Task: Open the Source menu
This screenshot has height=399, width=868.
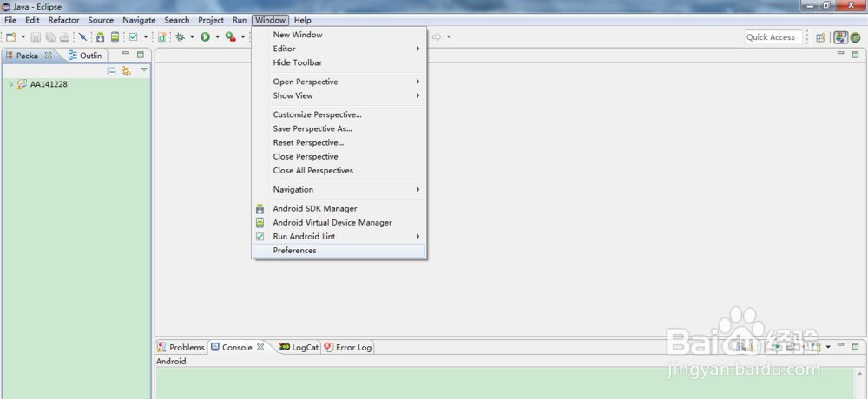Action: [x=101, y=20]
